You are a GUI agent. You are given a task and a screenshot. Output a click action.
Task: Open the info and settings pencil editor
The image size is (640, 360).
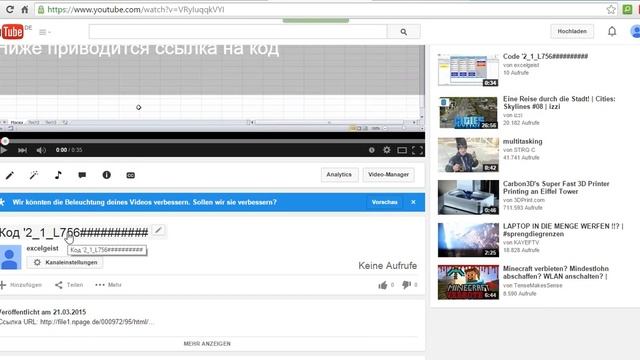tap(9, 175)
